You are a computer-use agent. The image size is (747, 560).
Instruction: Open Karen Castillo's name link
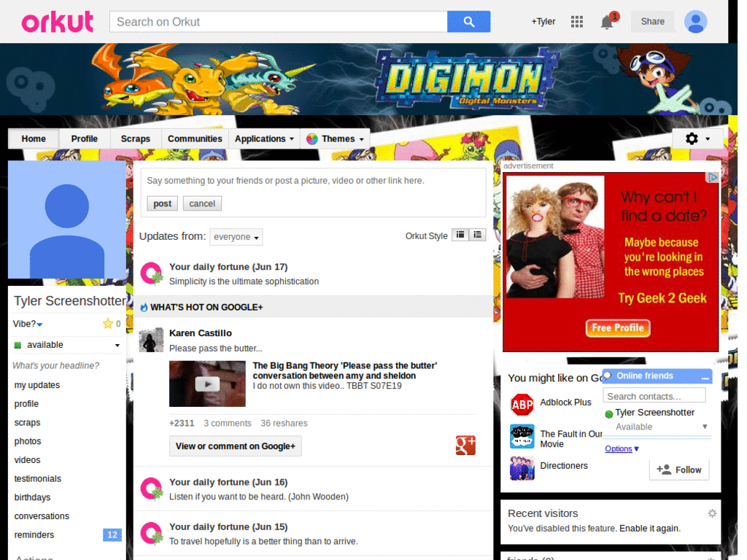[x=201, y=333]
